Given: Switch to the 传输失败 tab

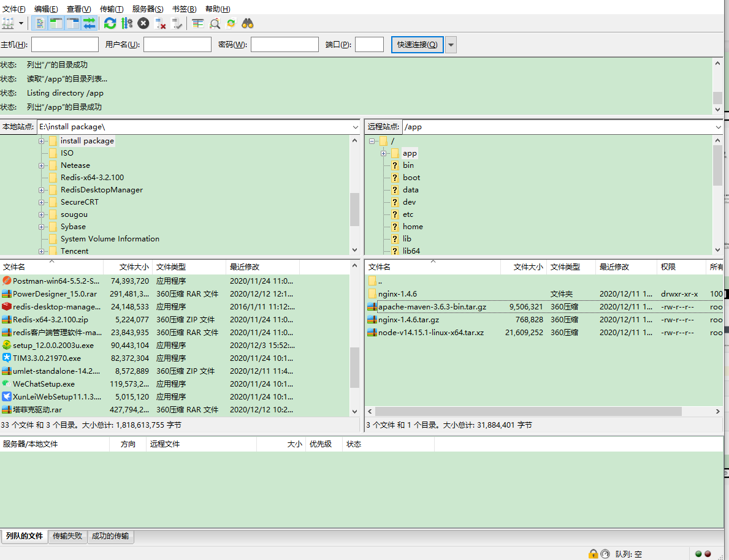Looking at the screenshot, I should pyautogui.click(x=67, y=536).
